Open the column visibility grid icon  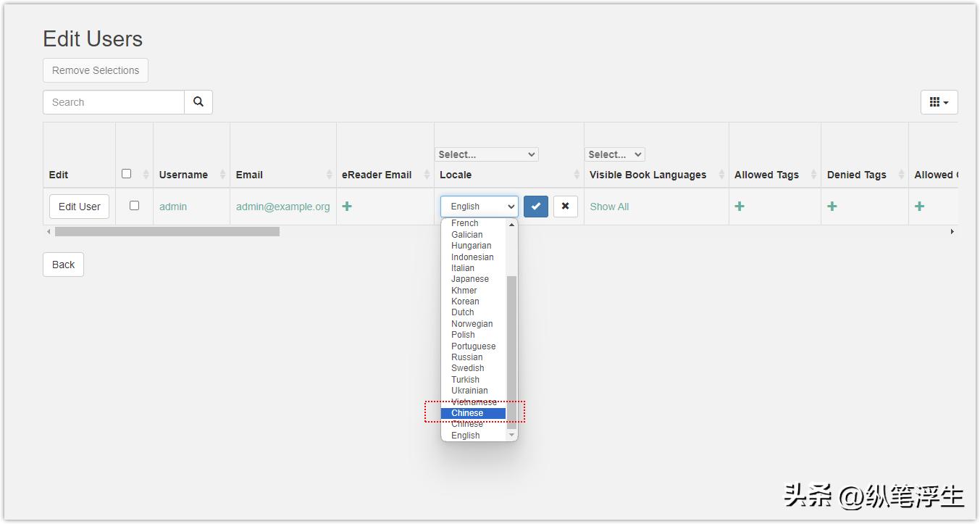pos(939,102)
